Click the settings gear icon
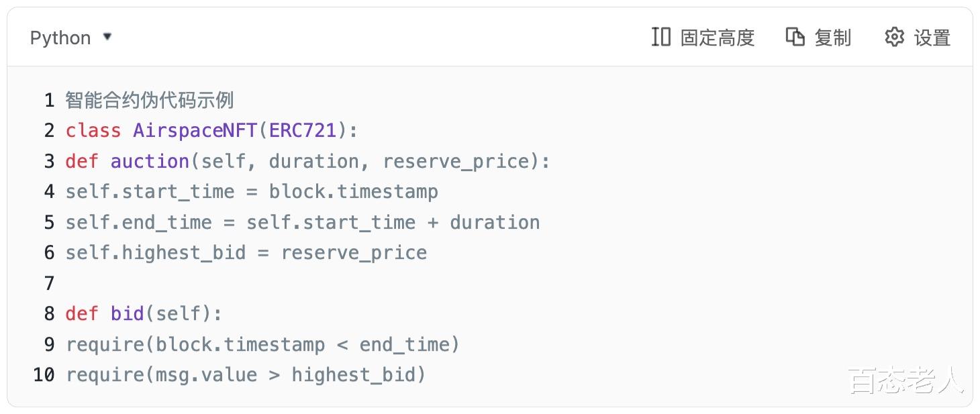 point(894,37)
